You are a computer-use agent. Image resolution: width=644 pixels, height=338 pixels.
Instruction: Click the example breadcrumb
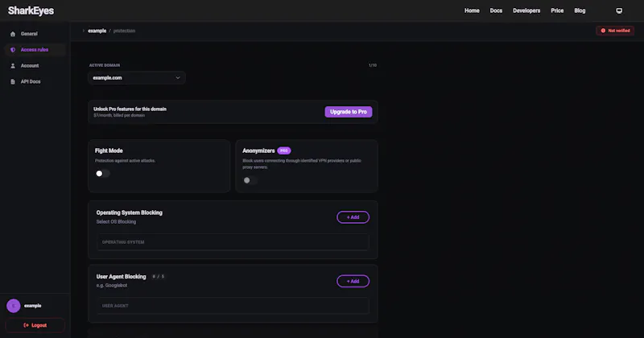pos(97,31)
